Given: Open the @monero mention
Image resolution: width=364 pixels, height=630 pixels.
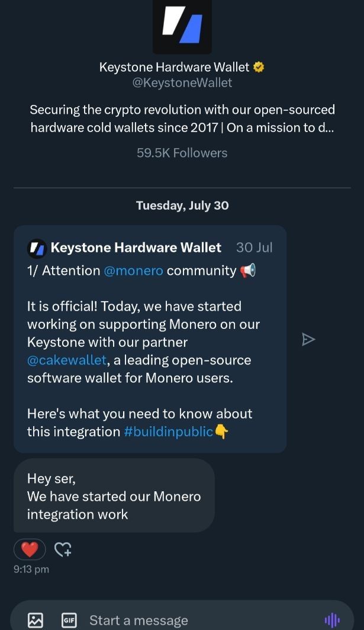Looking at the screenshot, I should tap(133, 271).
